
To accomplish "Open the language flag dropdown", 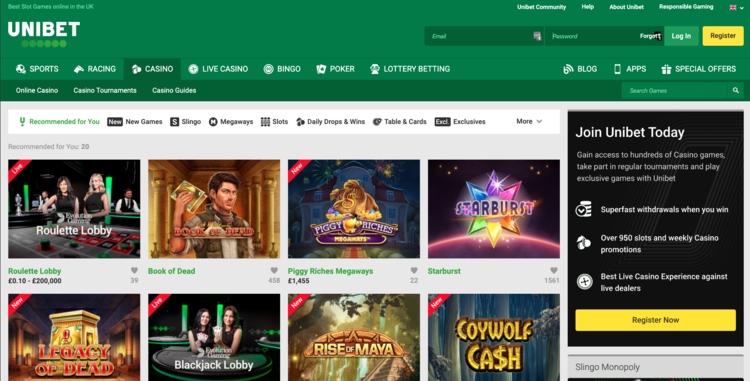I will (x=736, y=7).
